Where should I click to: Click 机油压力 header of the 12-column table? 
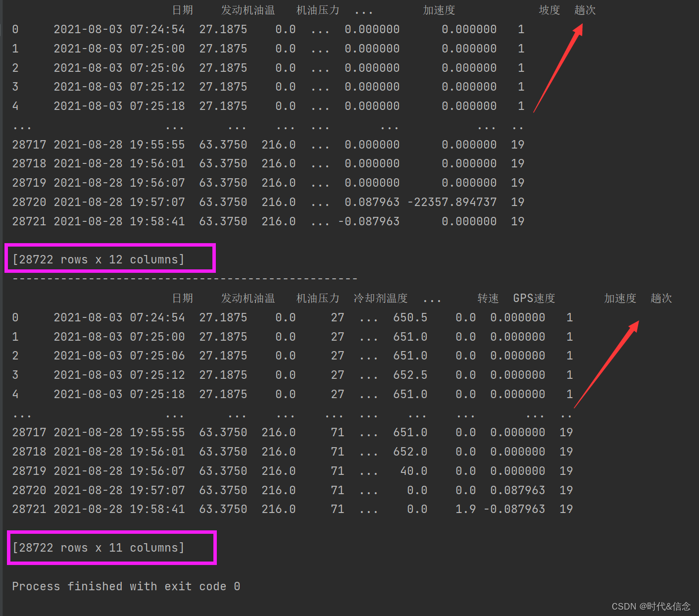(x=318, y=10)
